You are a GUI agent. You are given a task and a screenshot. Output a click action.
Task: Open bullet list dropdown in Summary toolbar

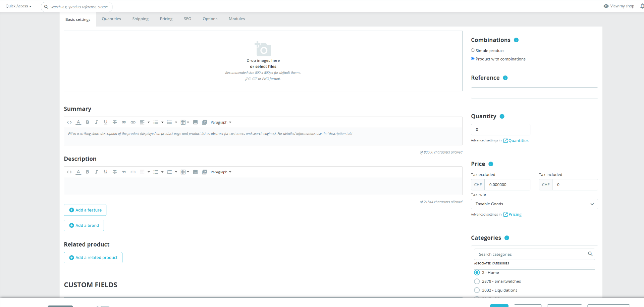click(x=158, y=122)
